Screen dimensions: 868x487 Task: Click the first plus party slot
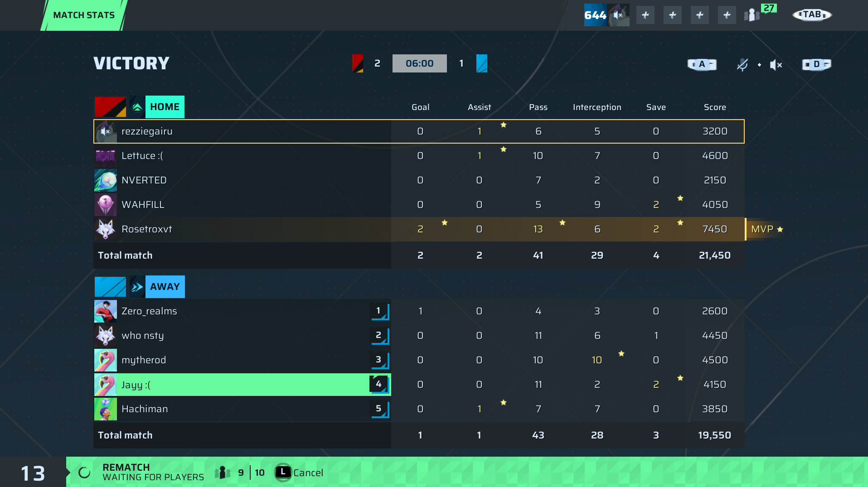(x=645, y=15)
